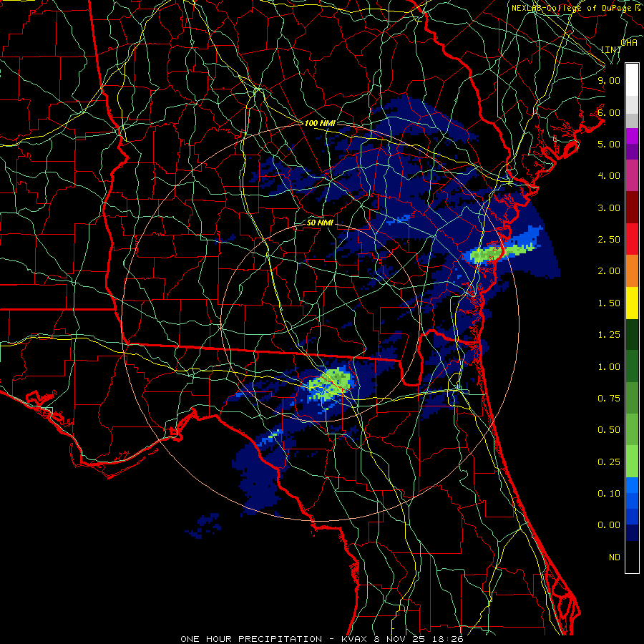
Task: Select the 6.00 legend value
Action: click(609, 112)
